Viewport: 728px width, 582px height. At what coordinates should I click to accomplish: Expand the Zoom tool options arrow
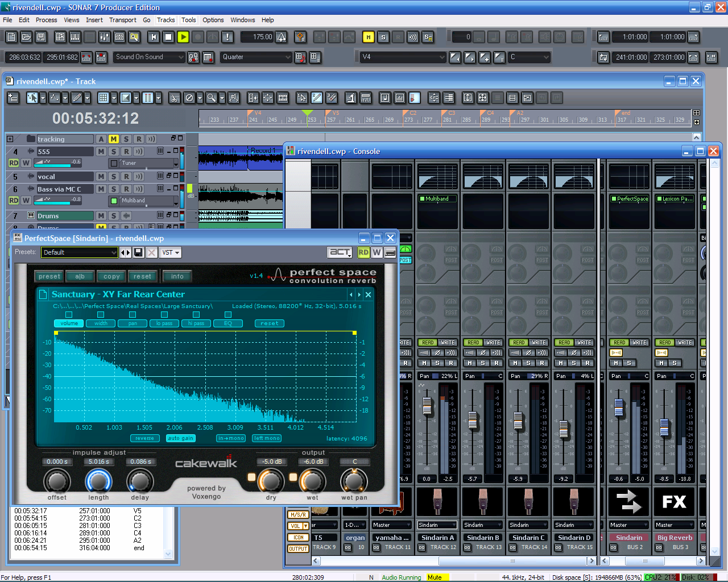pyautogui.click(x=222, y=98)
